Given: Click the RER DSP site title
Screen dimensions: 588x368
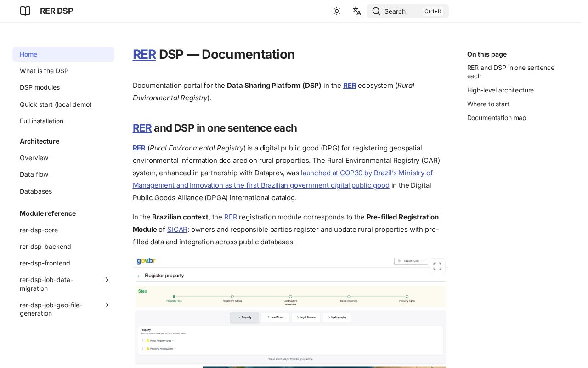Looking at the screenshot, I should coord(57,11).
